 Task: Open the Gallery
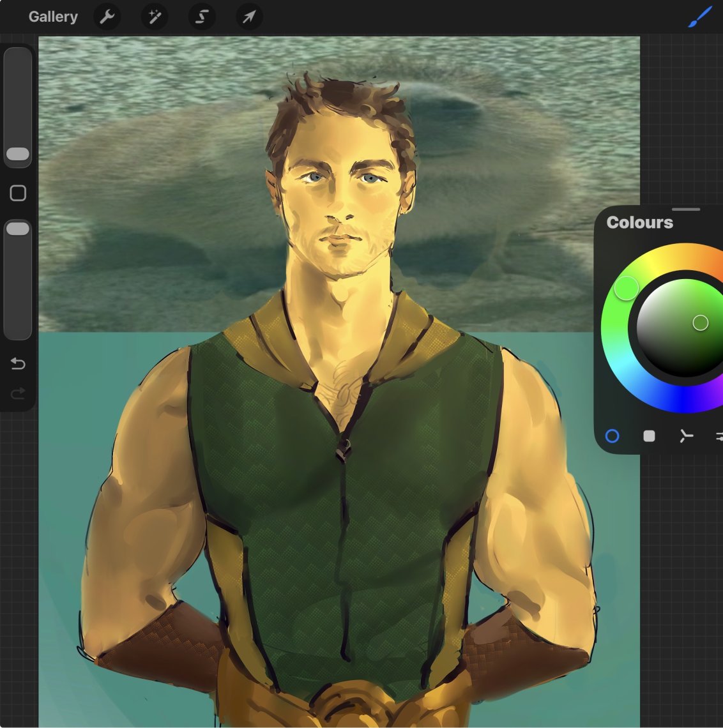(53, 17)
